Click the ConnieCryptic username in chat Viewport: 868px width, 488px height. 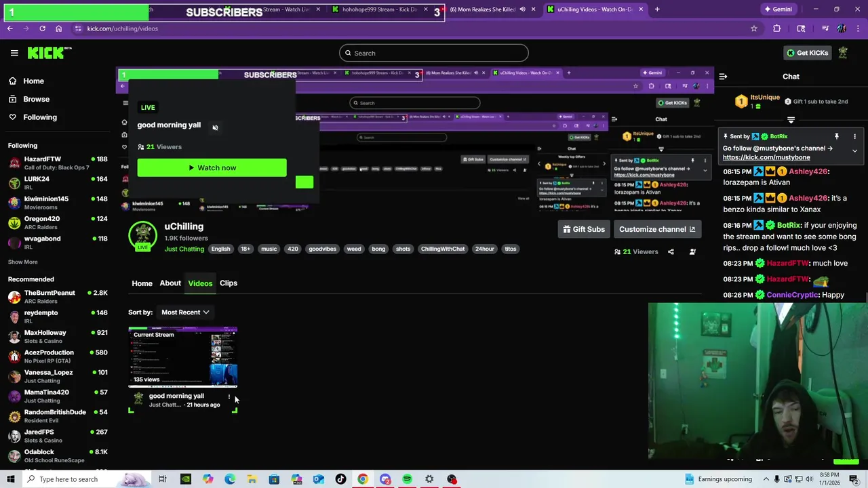[x=792, y=295]
